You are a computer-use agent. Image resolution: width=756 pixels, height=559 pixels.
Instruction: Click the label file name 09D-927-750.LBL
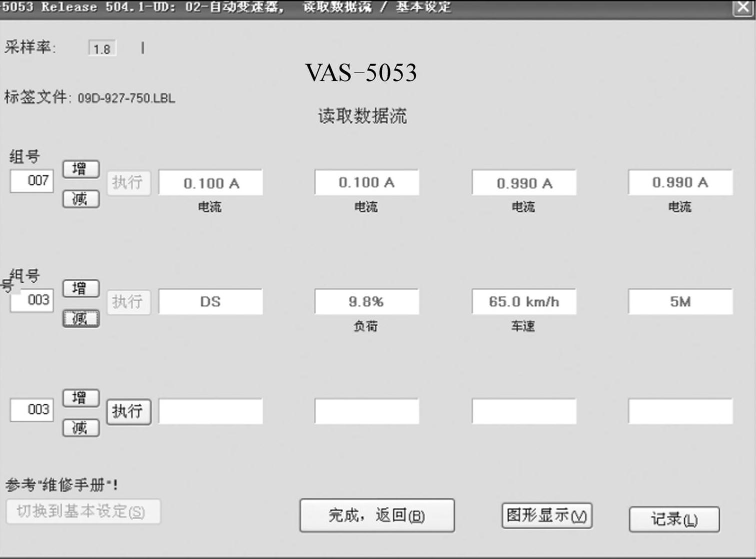127,98
